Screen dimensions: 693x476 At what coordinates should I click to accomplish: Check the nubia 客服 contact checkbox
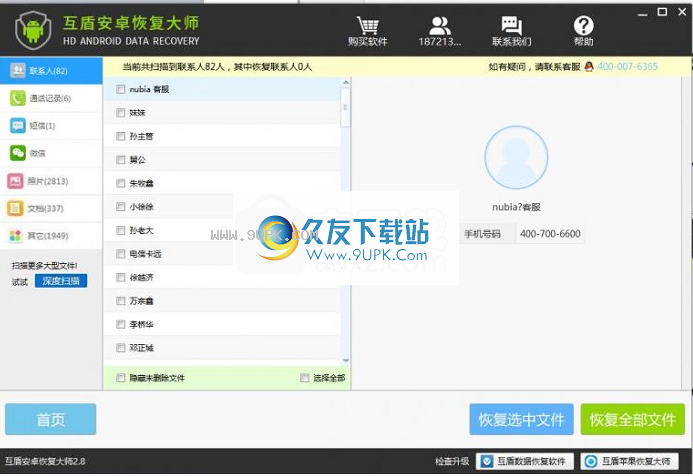click(x=121, y=89)
